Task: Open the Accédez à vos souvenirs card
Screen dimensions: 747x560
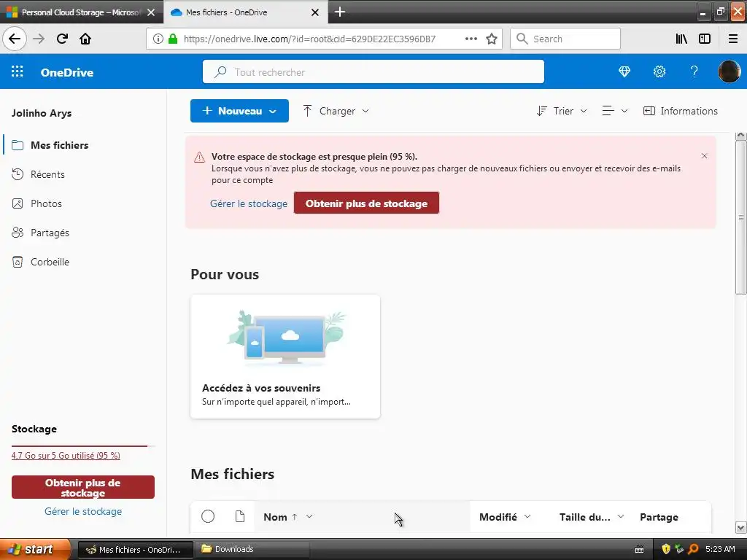Action: pyautogui.click(x=285, y=357)
